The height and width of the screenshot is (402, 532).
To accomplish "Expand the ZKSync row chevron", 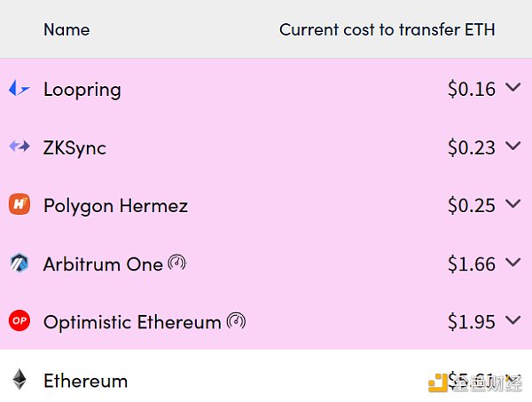I will pyautogui.click(x=513, y=146).
